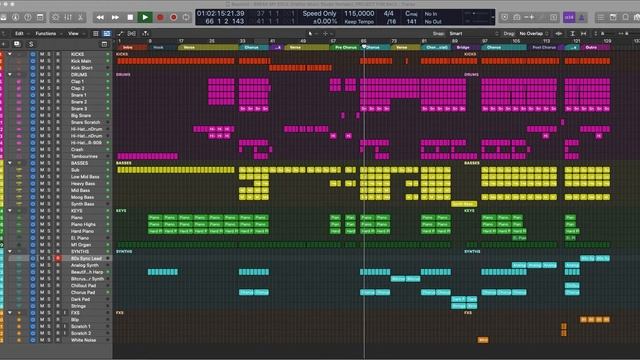Image resolution: width=640 pixels, height=360 pixels.
Task: Collapse the KICKS track stack
Action: pos(10,54)
